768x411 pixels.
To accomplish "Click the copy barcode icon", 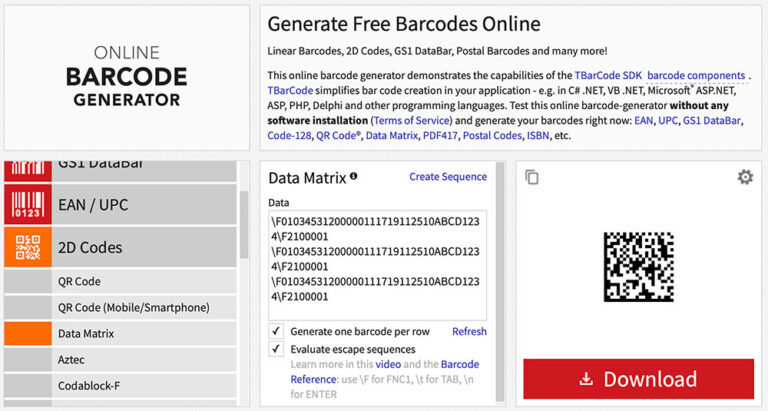I will click(x=532, y=177).
